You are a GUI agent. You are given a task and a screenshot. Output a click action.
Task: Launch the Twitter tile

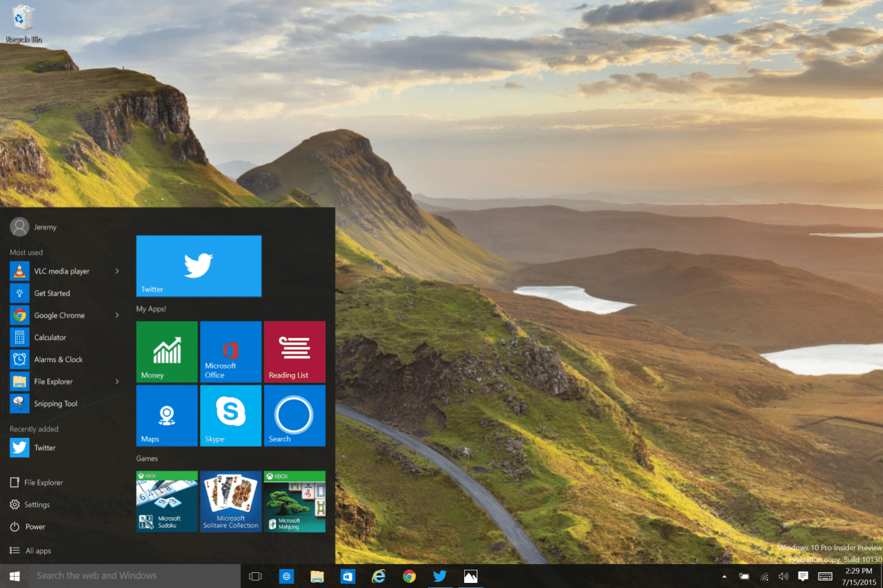coord(198,265)
